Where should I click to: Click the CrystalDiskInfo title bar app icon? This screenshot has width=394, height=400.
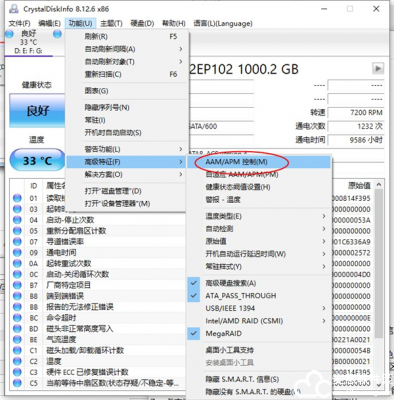coord(14,9)
